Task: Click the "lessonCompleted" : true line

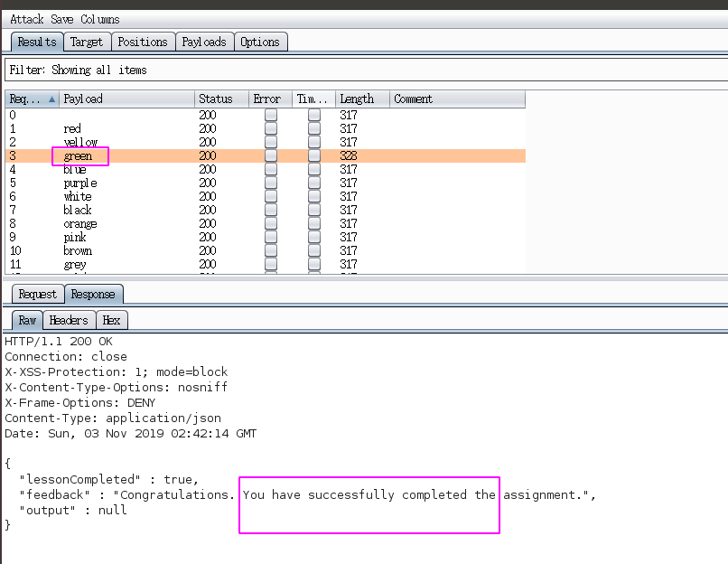Action: (x=108, y=479)
